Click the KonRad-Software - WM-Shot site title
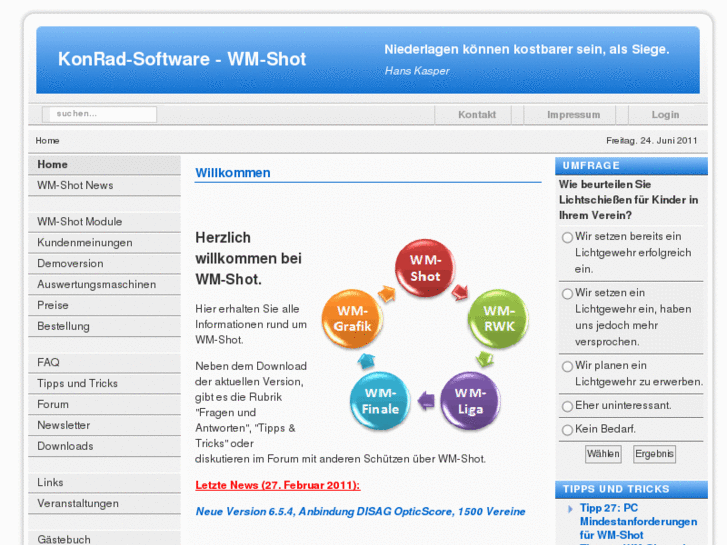The height and width of the screenshot is (545, 727). click(182, 59)
